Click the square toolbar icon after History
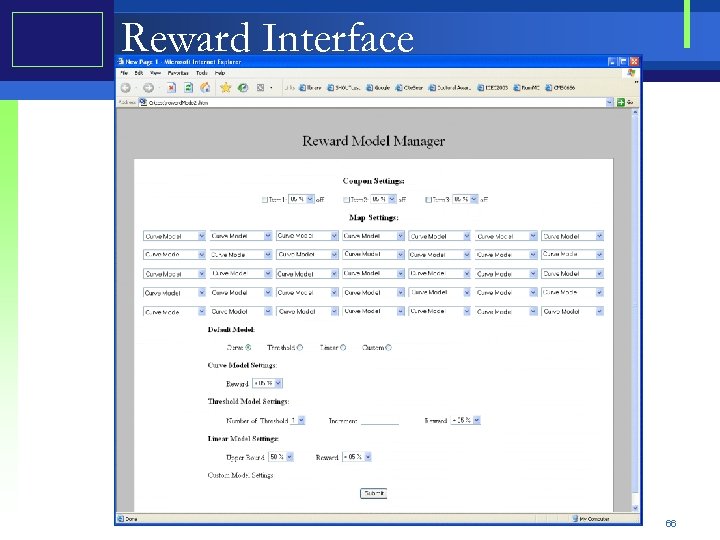The width and height of the screenshot is (720, 540). [x=260, y=88]
